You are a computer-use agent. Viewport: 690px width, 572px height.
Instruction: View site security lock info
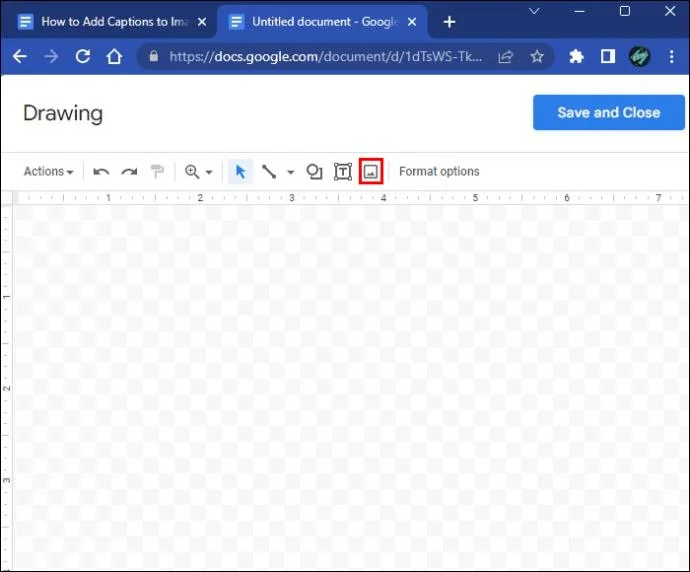click(154, 56)
